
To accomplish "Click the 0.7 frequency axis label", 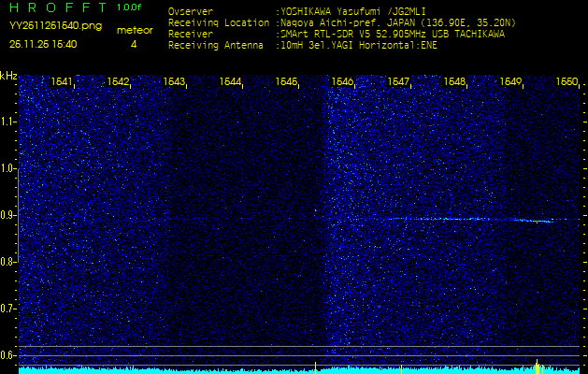I will click(8, 308).
